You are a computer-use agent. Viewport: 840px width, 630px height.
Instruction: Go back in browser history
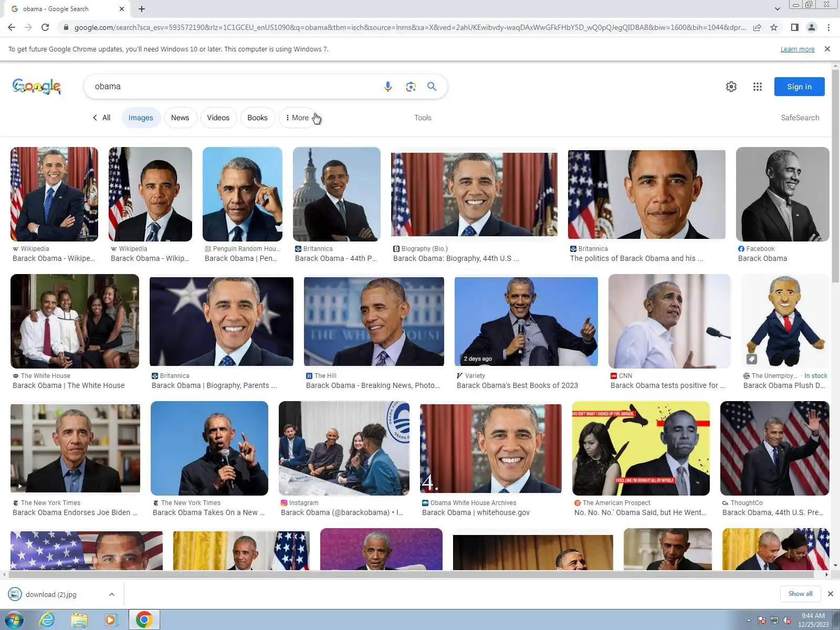click(12, 27)
